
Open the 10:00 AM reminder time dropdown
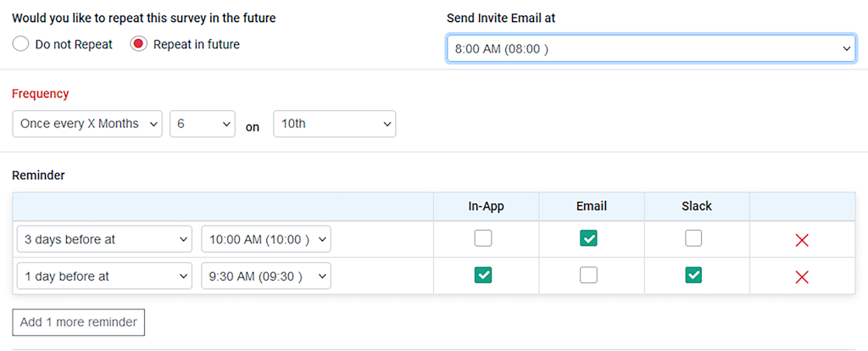(x=265, y=239)
